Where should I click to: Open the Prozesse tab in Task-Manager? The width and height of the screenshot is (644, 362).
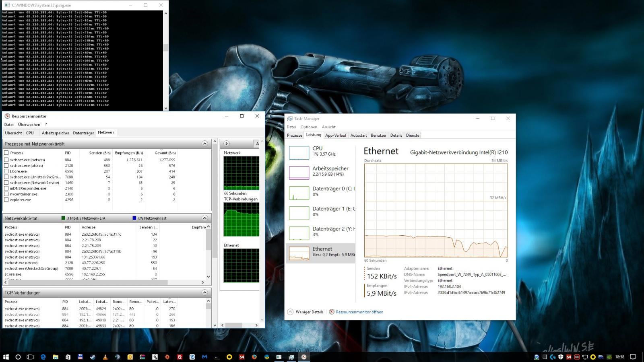(295, 135)
